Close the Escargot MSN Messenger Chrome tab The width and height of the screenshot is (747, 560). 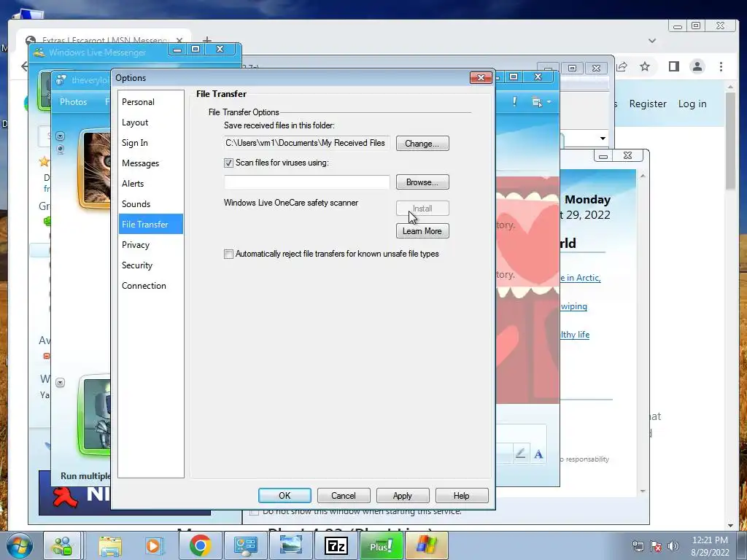179,40
